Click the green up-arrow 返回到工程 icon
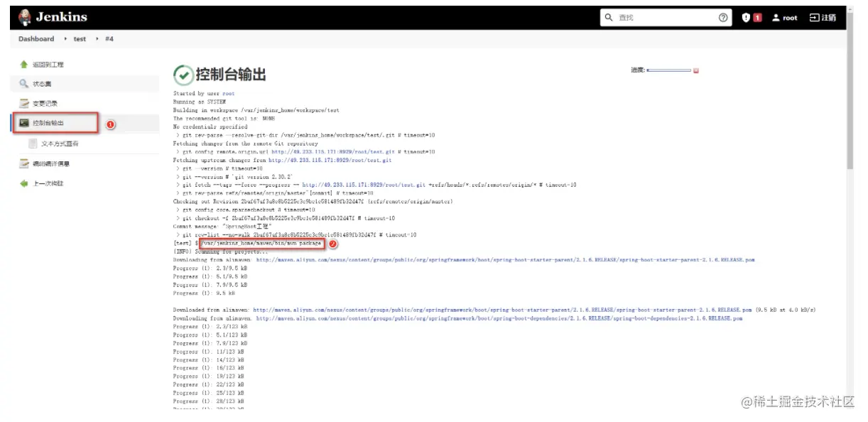This screenshot has width=868, height=422. (23, 65)
